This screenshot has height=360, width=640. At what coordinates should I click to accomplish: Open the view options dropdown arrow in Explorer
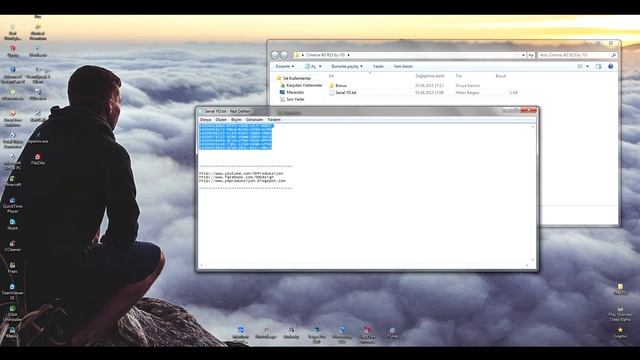pos(588,66)
